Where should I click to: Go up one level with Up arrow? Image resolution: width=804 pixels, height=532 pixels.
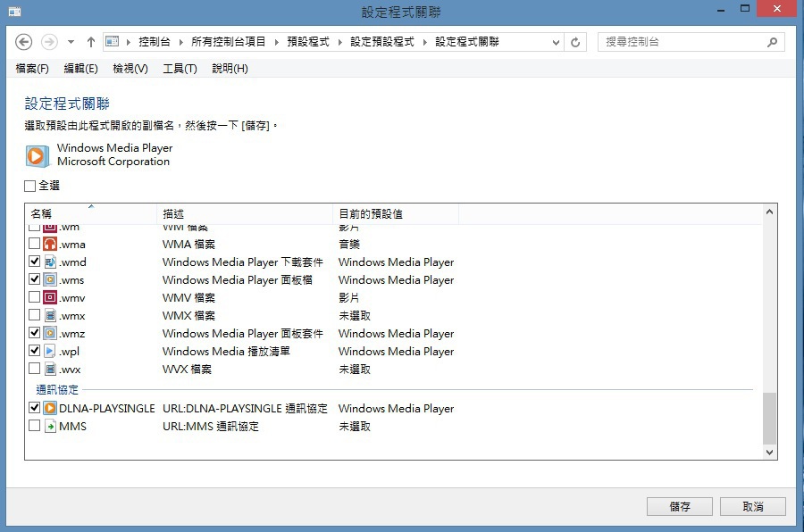click(91, 42)
